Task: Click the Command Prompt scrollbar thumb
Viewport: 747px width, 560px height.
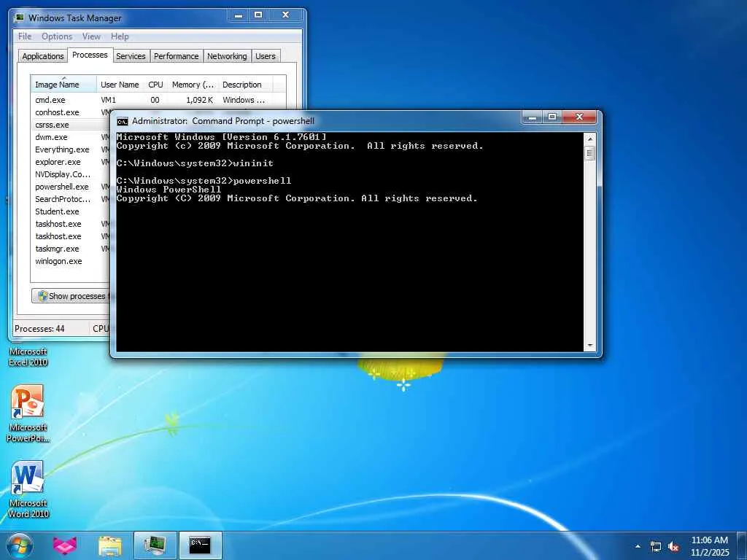Action: pos(589,153)
